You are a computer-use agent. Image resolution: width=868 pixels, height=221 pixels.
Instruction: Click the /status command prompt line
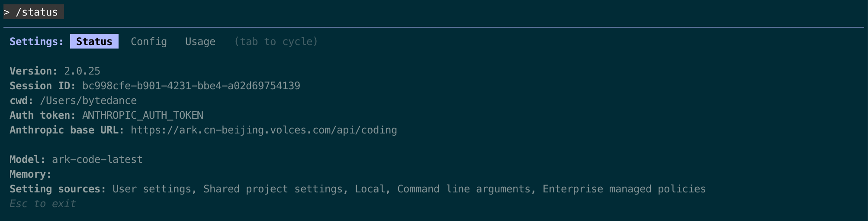(34, 12)
